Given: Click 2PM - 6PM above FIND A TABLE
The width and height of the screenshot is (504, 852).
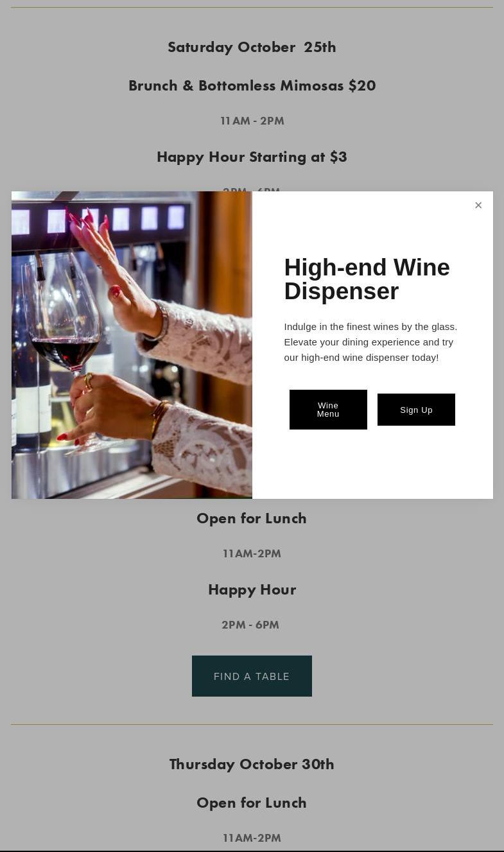Looking at the screenshot, I should click(x=250, y=625).
